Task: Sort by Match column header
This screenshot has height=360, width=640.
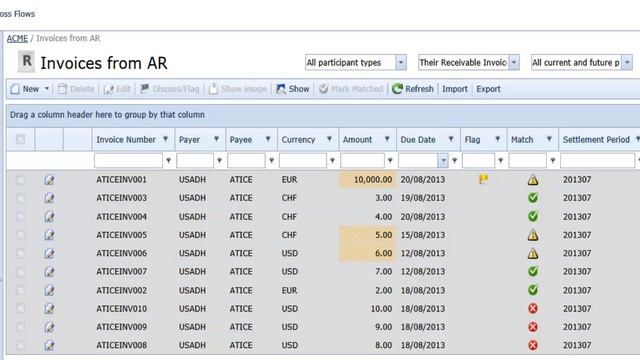Action: click(x=522, y=140)
